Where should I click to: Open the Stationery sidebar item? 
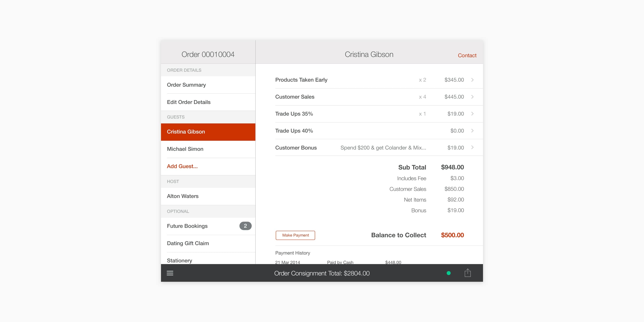pyautogui.click(x=180, y=260)
